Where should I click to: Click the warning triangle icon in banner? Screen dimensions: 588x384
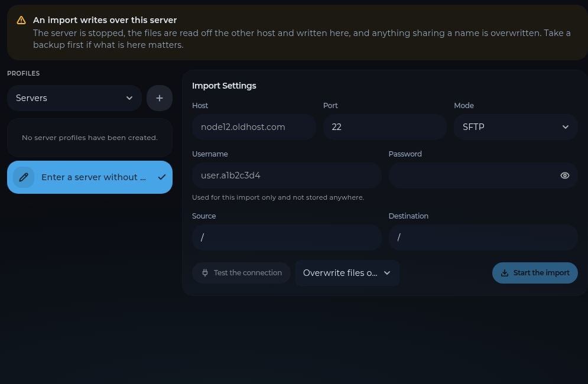pyautogui.click(x=21, y=20)
